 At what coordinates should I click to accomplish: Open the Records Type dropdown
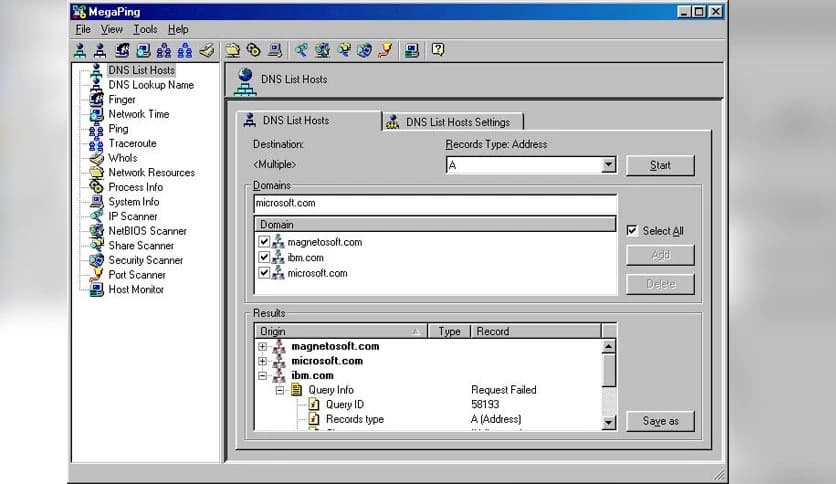pyautogui.click(x=608, y=166)
